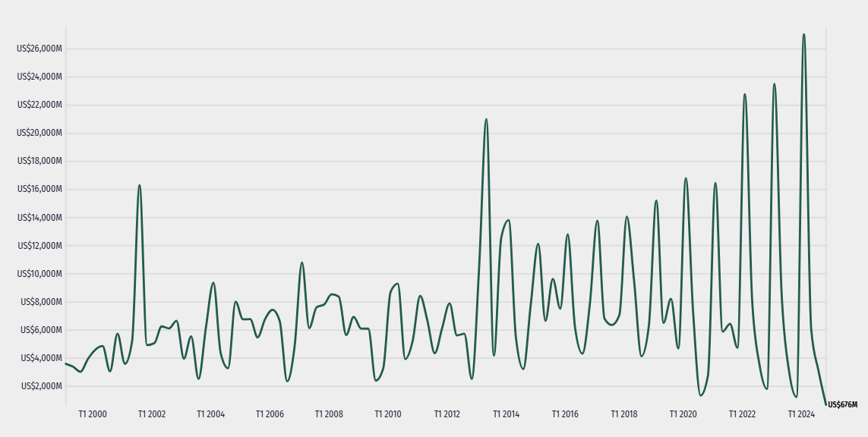Image resolution: width=868 pixels, height=437 pixels.
Task: Select the T1 2010 x-axis label
Action: pos(388,414)
